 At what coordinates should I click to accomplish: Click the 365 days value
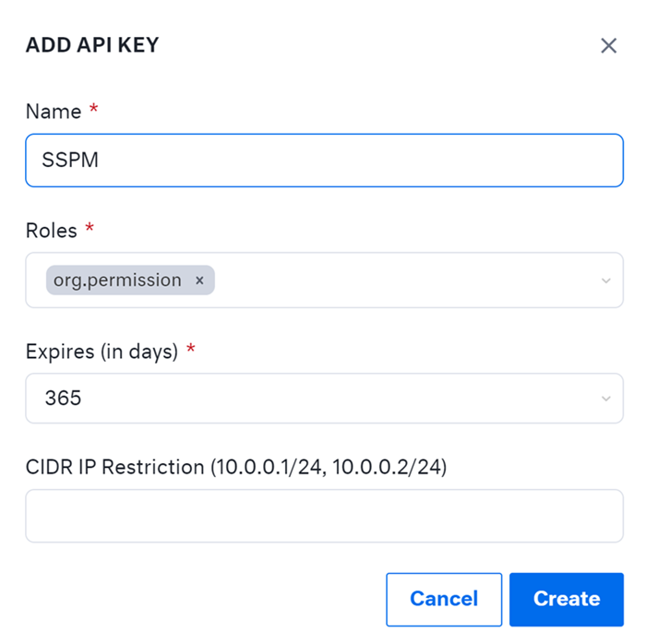point(64,399)
